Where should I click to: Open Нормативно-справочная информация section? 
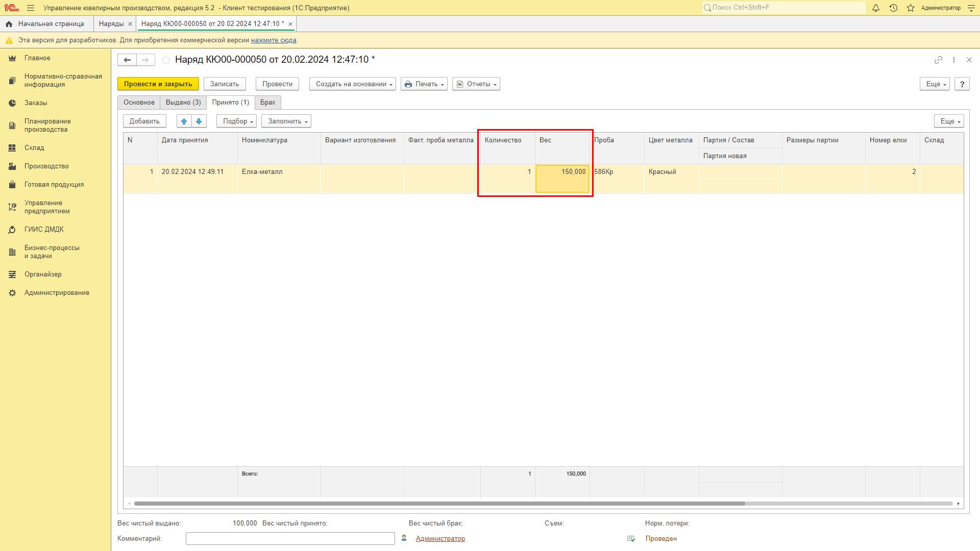tap(55, 81)
